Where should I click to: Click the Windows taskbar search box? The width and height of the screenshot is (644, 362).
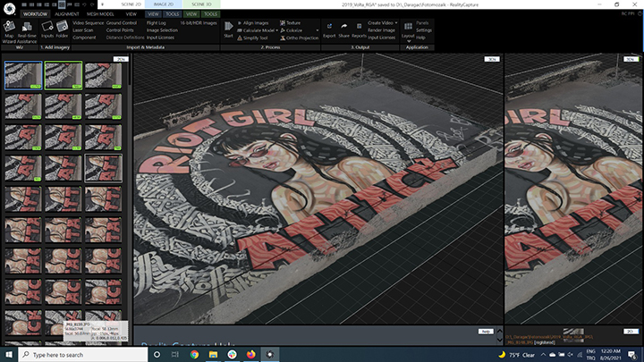coord(83,355)
